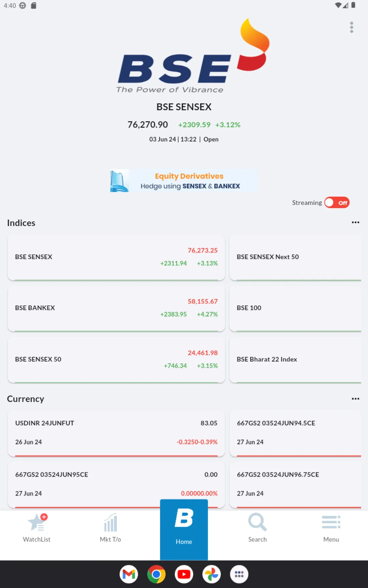Tap the 03 Jun 24 market status line
Screen dimensions: 368x588
click(x=184, y=139)
